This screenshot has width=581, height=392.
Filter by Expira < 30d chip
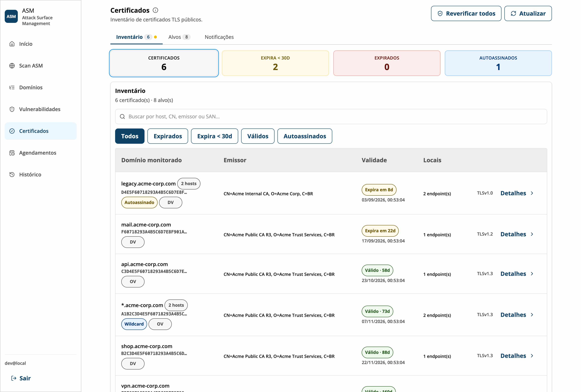coord(214,136)
